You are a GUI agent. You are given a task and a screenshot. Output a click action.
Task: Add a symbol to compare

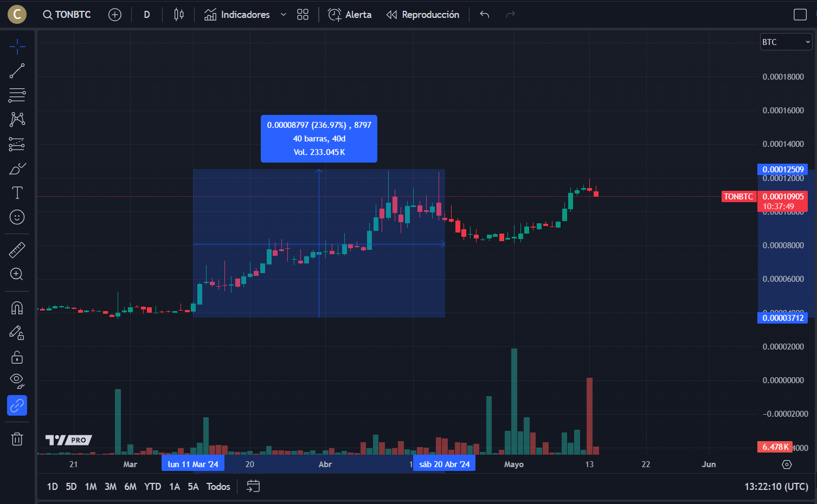pos(115,15)
